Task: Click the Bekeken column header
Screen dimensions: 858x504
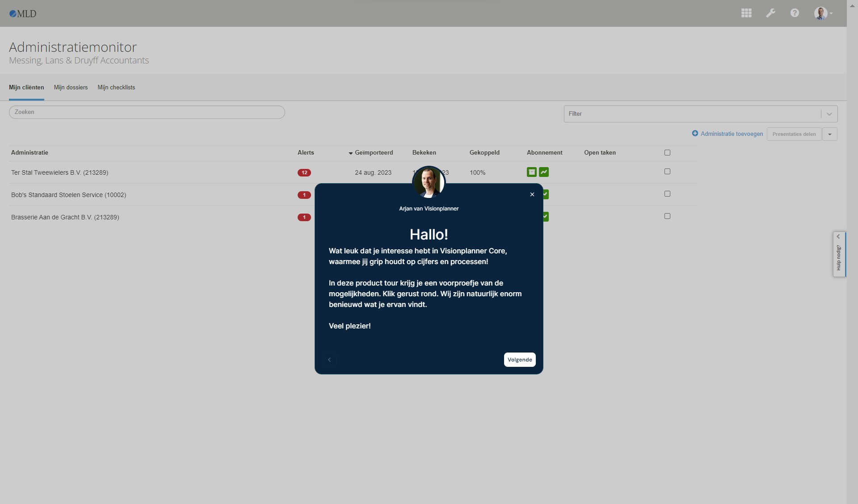Action: click(424, 153)
